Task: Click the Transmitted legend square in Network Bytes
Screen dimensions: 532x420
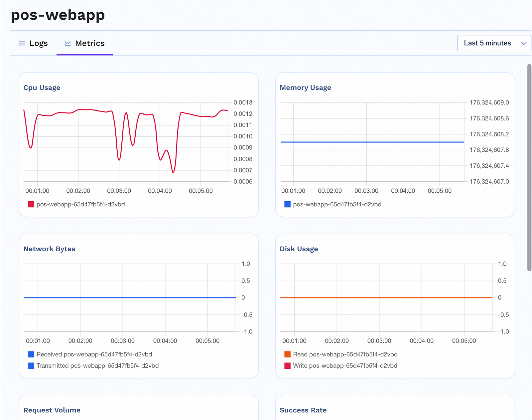Action: click(x=31, y=365)
